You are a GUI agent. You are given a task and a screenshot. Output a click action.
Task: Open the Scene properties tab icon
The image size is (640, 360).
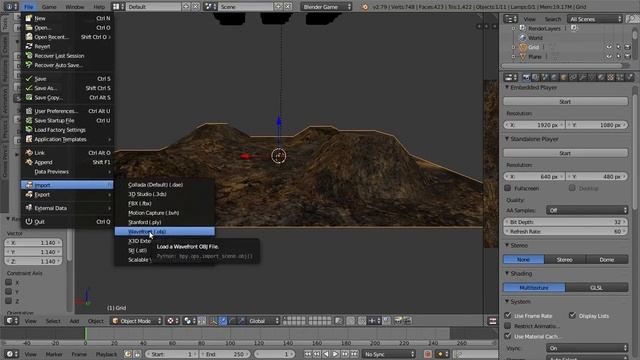tap(545, 77)
